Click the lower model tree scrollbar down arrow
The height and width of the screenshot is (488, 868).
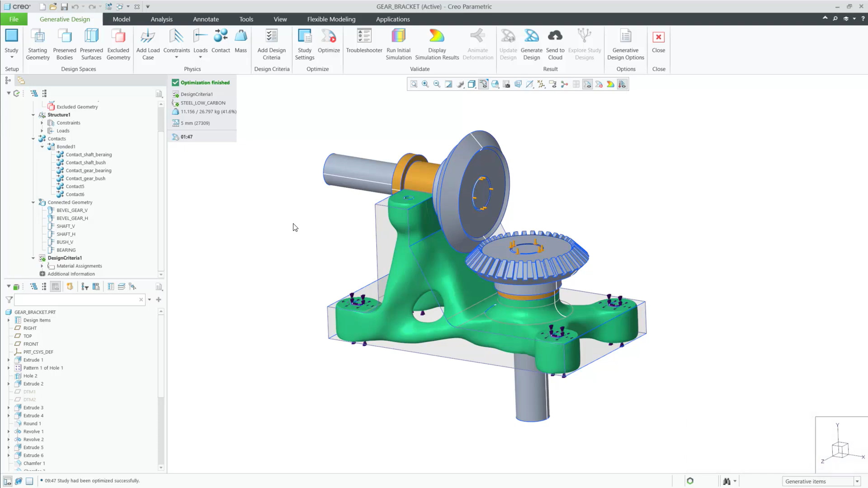(161, 468)
